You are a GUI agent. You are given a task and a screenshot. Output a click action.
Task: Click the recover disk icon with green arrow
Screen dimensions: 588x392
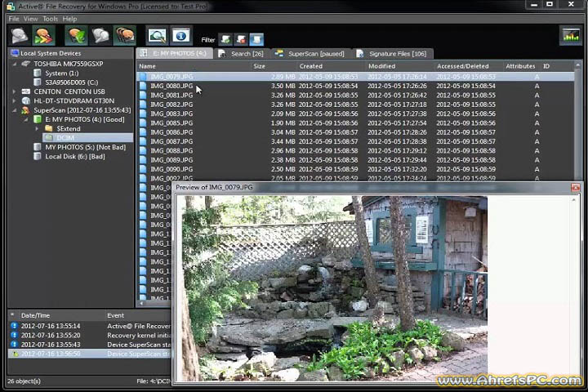tap(77, 36)
